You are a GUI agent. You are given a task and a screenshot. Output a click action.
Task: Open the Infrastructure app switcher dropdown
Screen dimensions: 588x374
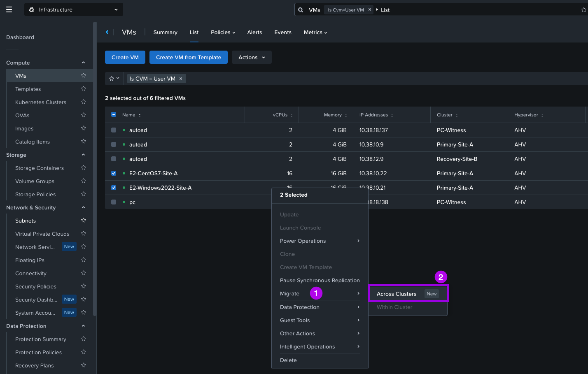click(x=74, y=9)
